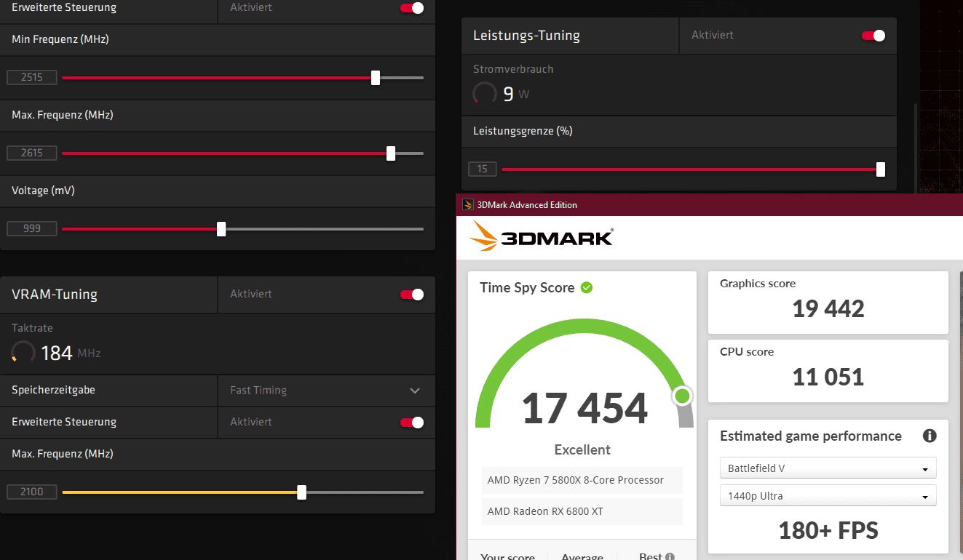Click the Leistungsgrenze value field 15
The image size is (963, 560).
click(x=483, y=169)
